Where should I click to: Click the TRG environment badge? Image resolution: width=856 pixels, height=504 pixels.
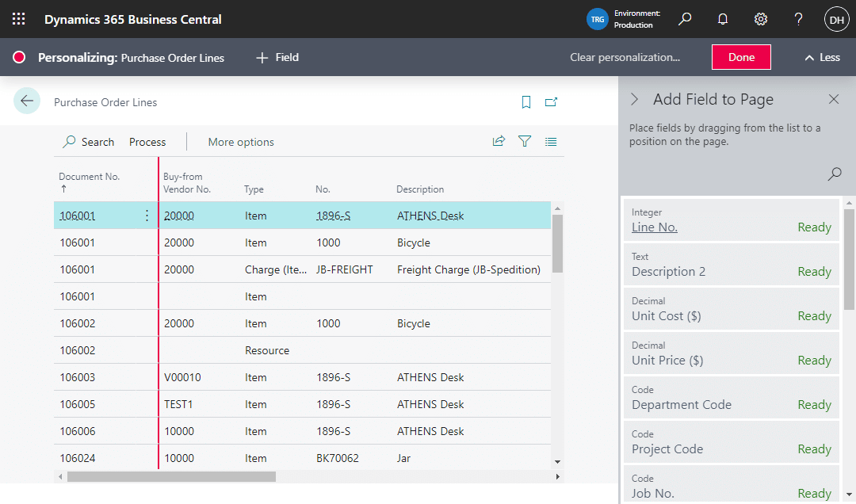(598, 19)
